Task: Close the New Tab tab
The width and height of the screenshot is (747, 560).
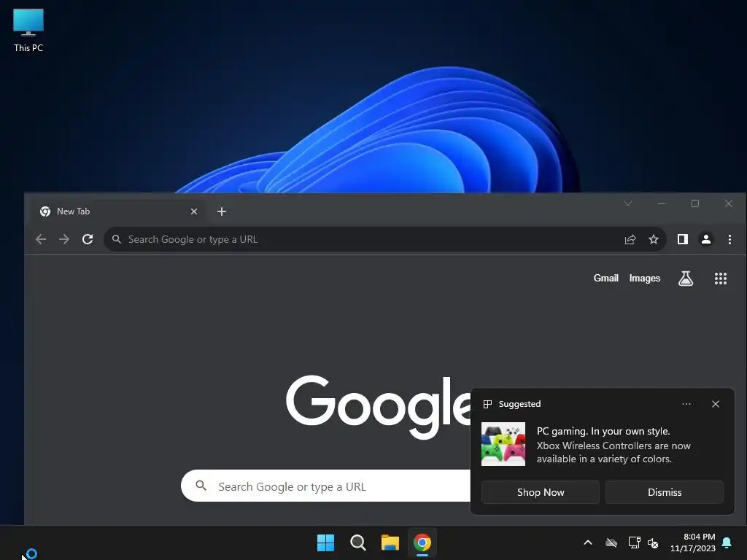Action: point(194,211)
